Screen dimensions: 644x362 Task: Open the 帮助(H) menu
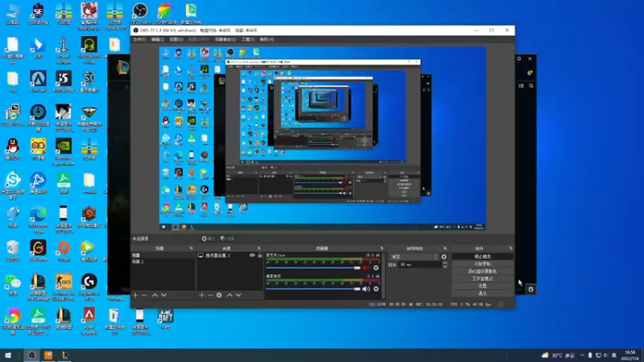pyautogui.click(x=266, y=39)
